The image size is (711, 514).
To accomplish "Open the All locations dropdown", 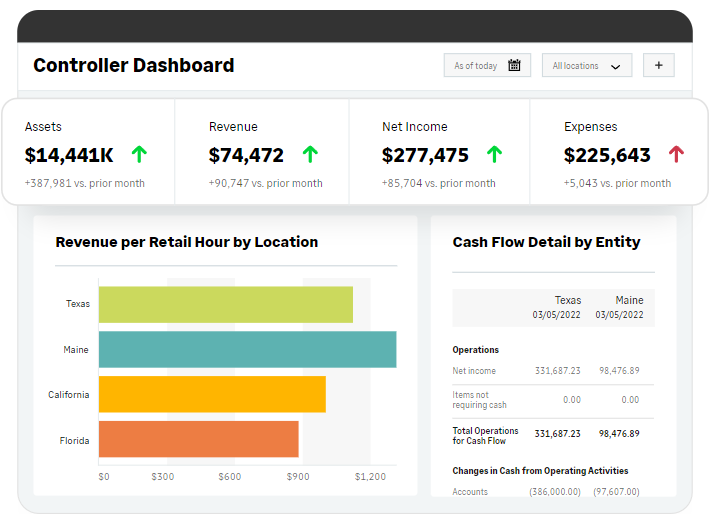I will coord(587,65).
